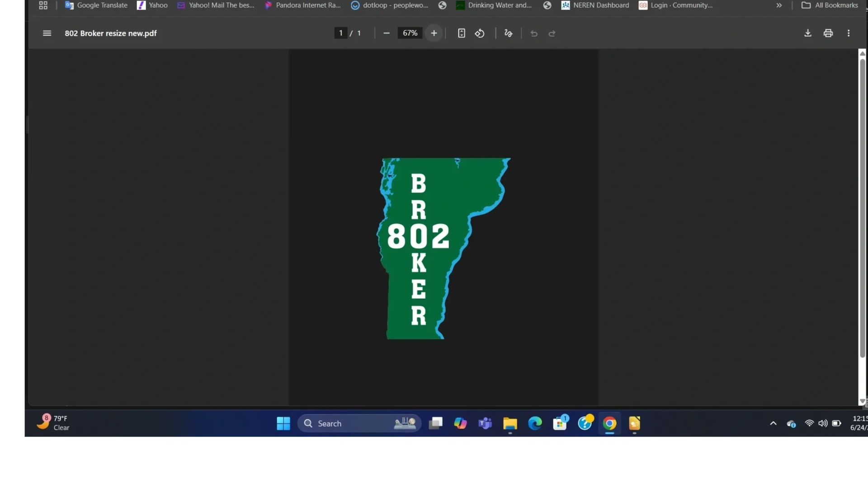868x488 pixels.
Task: Open the Wi-Fi network tray icon
Action: coord(809,423)
